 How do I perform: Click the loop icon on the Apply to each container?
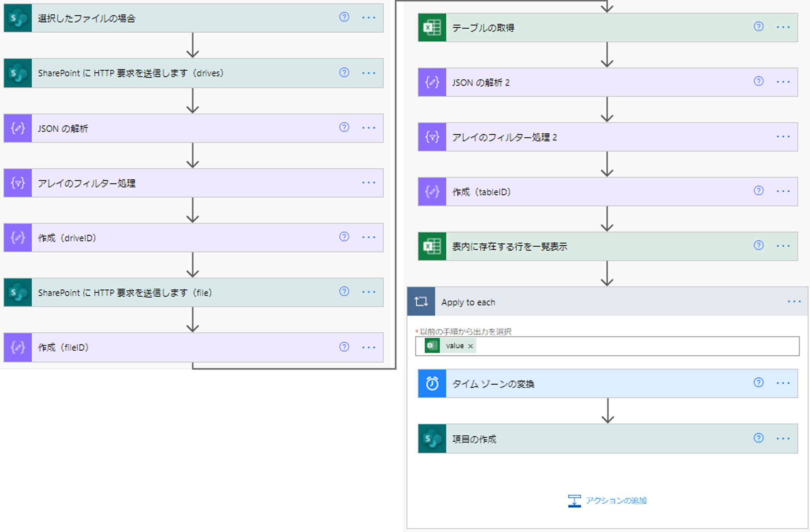pyautogui.click(x=421, y=301)
